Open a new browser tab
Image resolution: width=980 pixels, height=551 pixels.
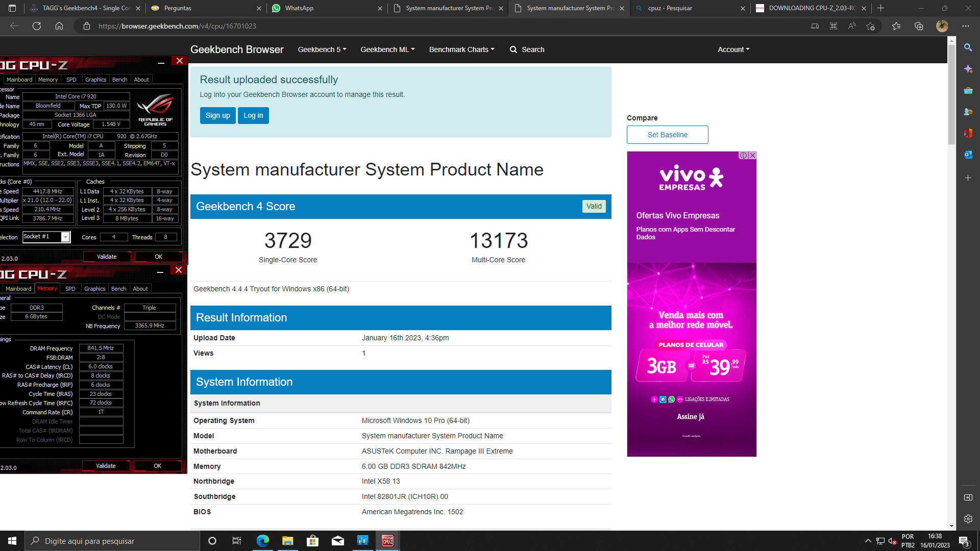click(x=880, y=8)
